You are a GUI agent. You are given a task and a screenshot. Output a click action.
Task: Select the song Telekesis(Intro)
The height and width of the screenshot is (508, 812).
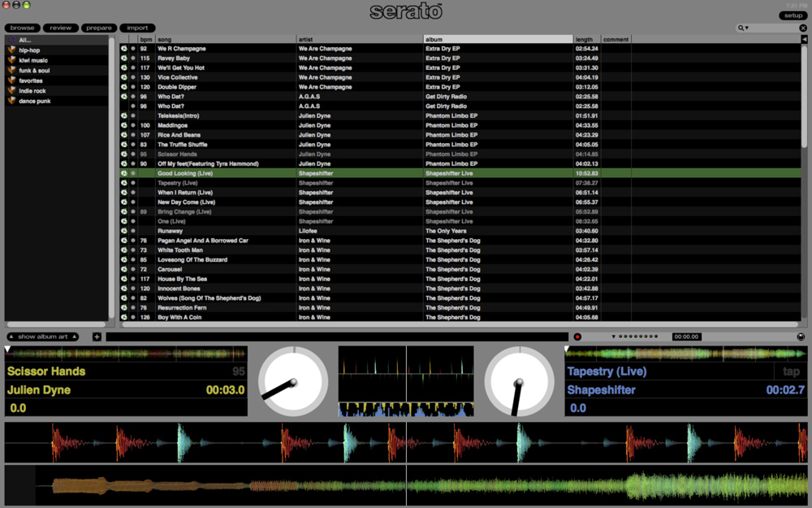(x=178, y=115)
